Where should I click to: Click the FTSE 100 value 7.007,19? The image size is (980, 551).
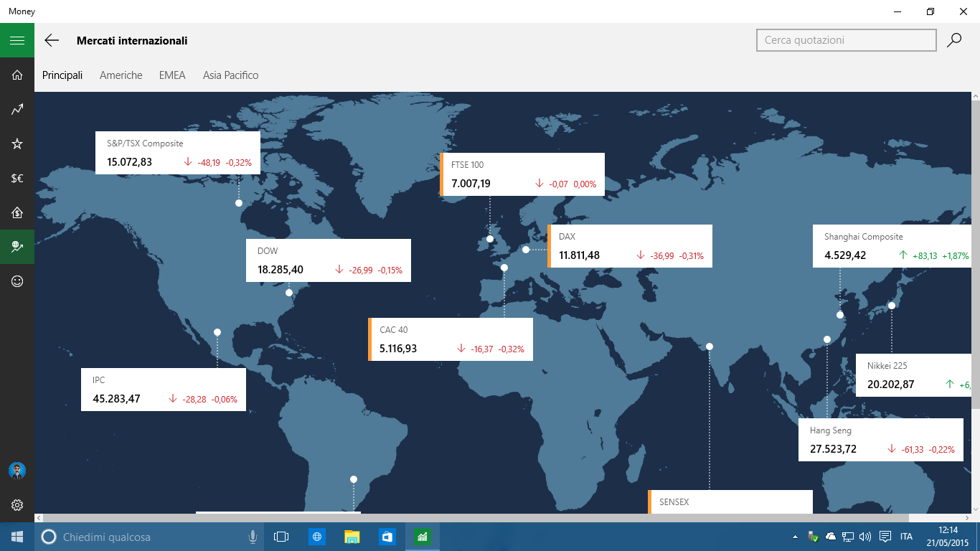click(x=471, y=184)
